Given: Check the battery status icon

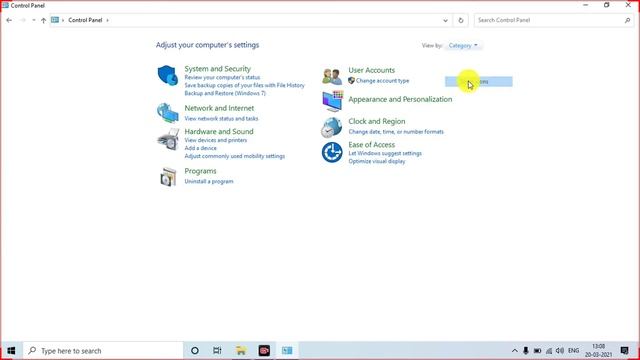Looking at the screenshot, I should pyautogui.click(x=538, y=351).
